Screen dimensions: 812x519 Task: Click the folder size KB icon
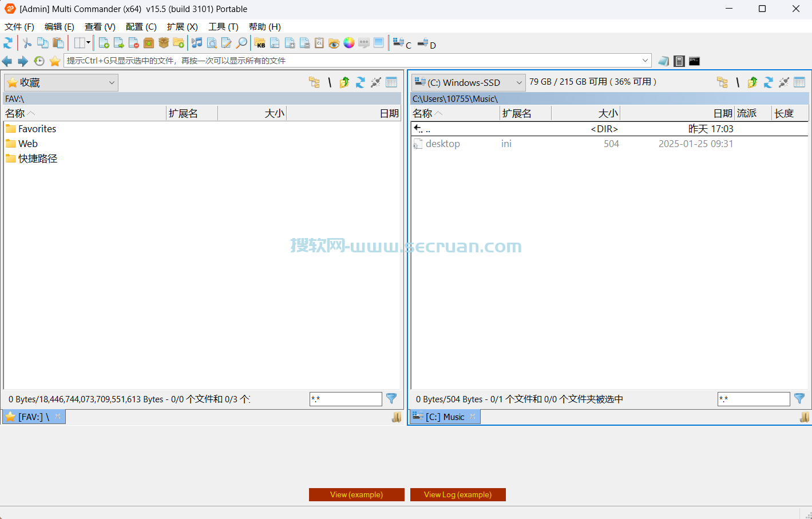click(x=260, y=43)
